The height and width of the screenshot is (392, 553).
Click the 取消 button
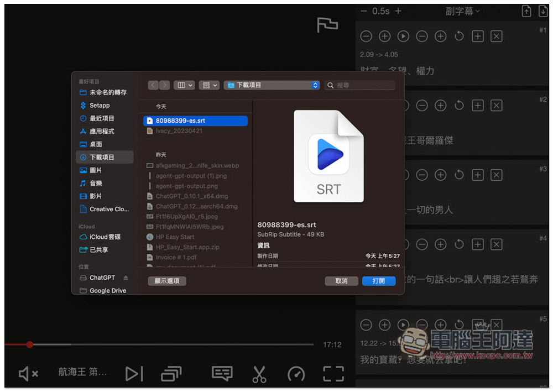pyautogui.click(x=341, y=281)
